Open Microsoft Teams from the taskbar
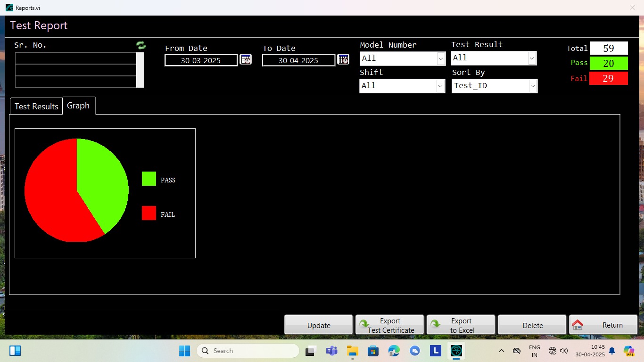 [x=331, y=351]
